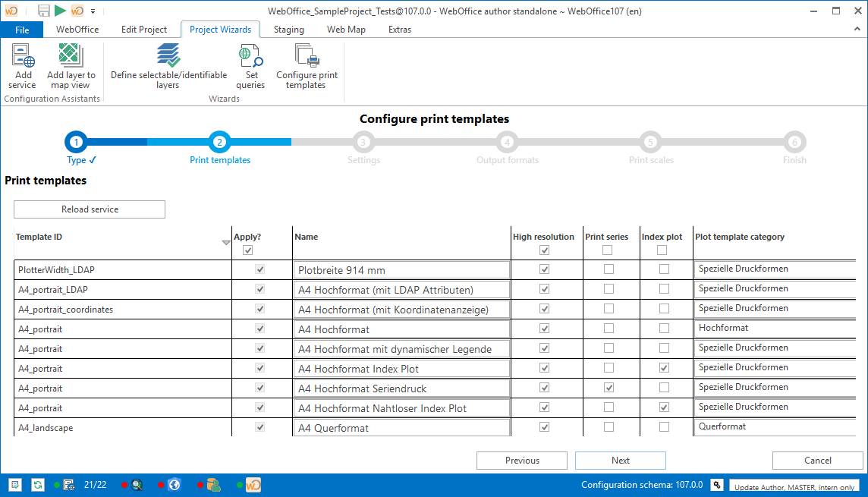Click the database user icon in status bar
Image resolution: width=868 pixels, height=497 pixels.
[x=214, y=484]
